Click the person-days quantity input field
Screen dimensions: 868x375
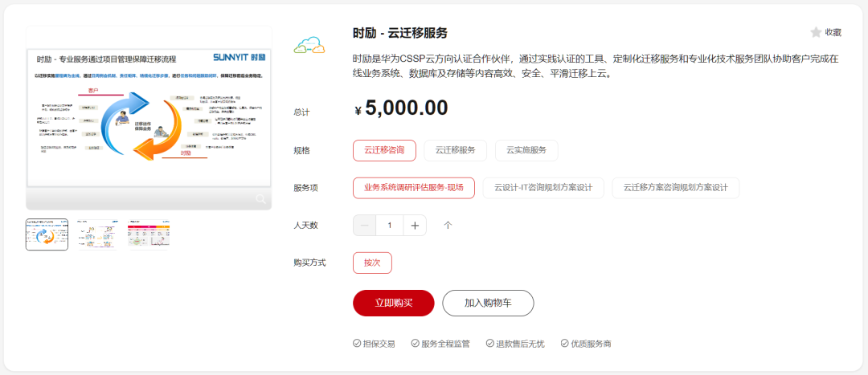pos(390,226)
